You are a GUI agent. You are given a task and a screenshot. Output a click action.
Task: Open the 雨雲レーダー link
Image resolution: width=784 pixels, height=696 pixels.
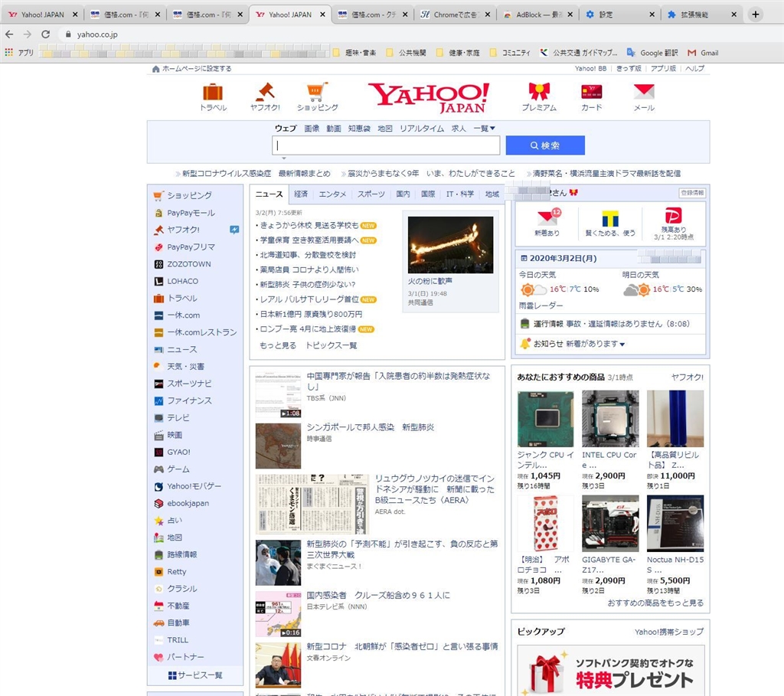(x=541, y=306)
